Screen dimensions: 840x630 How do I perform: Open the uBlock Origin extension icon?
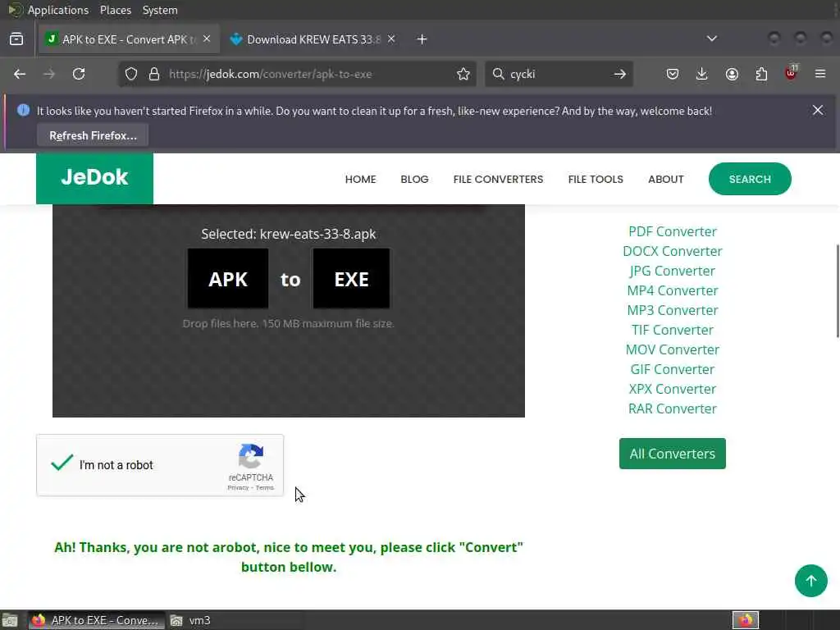point(791,73)
